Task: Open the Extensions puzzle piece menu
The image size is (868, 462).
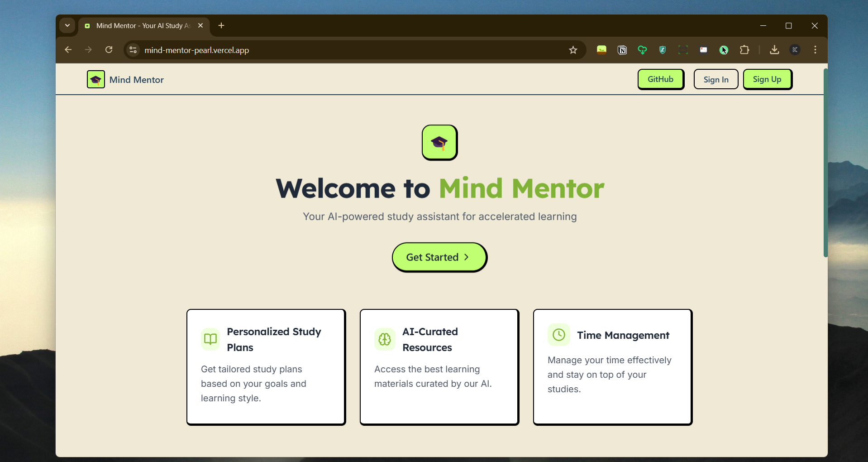Action: pyautogui.click(x=744, y=50)
